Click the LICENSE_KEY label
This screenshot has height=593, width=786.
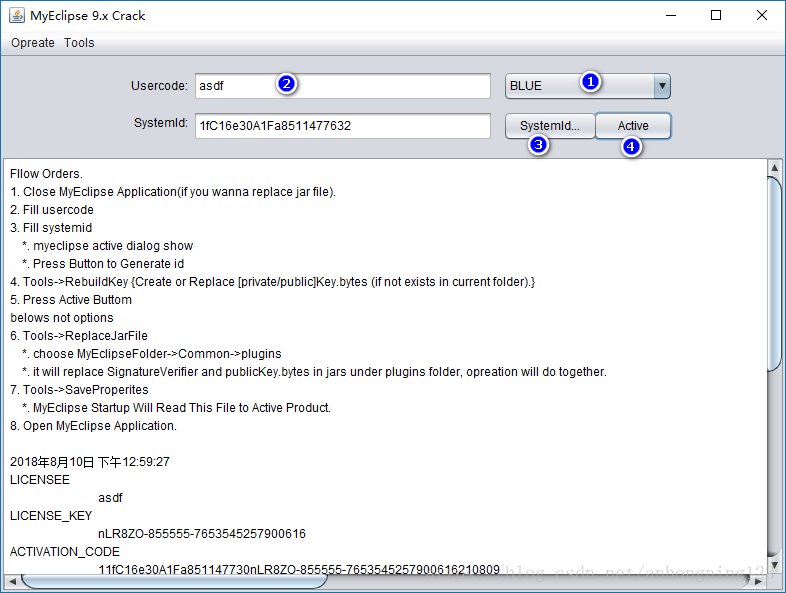pos(51,516)
